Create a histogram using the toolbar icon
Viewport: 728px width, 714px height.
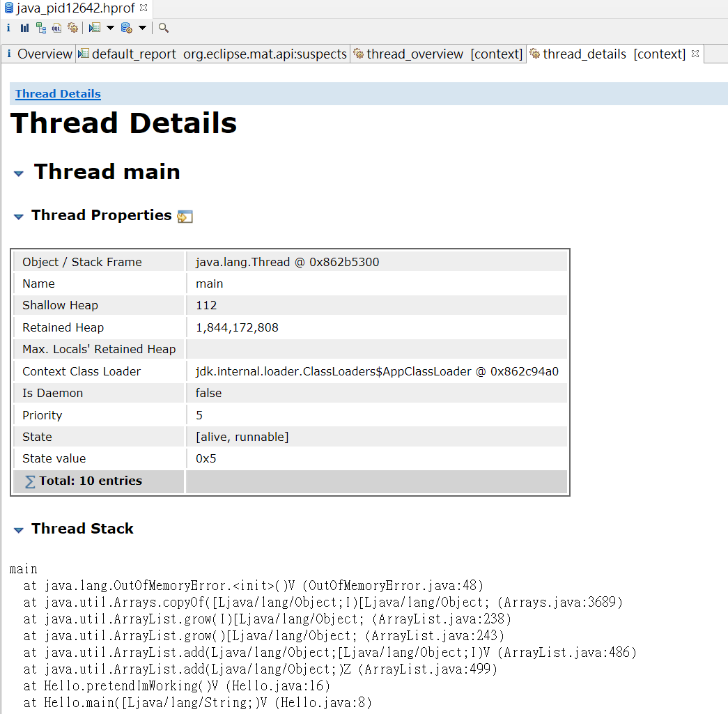[x=24, y=28]
